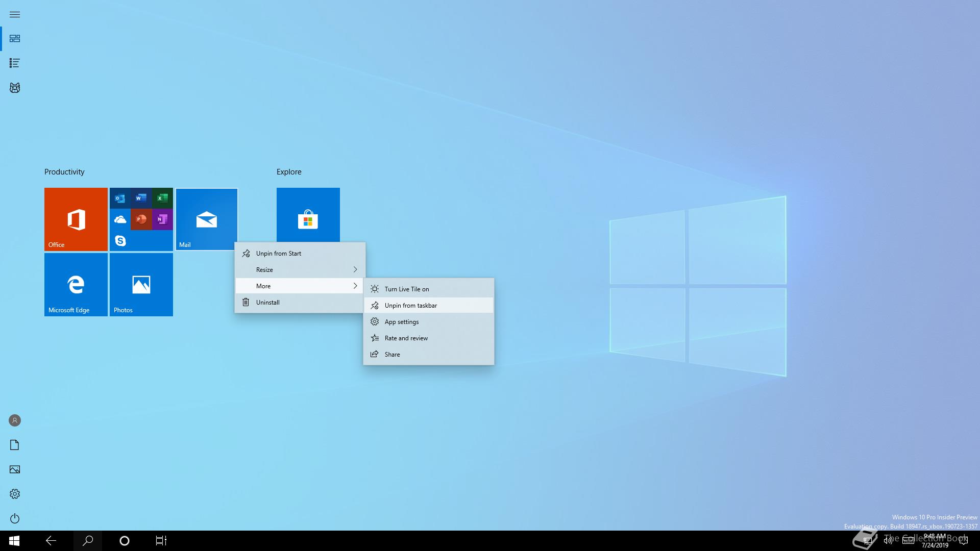
Task: Choose Share in the submenu
Action: (429, 355)
